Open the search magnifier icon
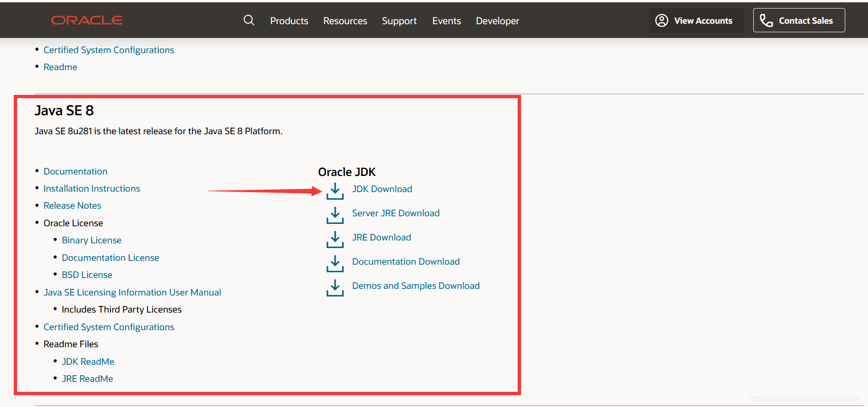The width and height of the screenshot is (868, 407). pos(249,20)
